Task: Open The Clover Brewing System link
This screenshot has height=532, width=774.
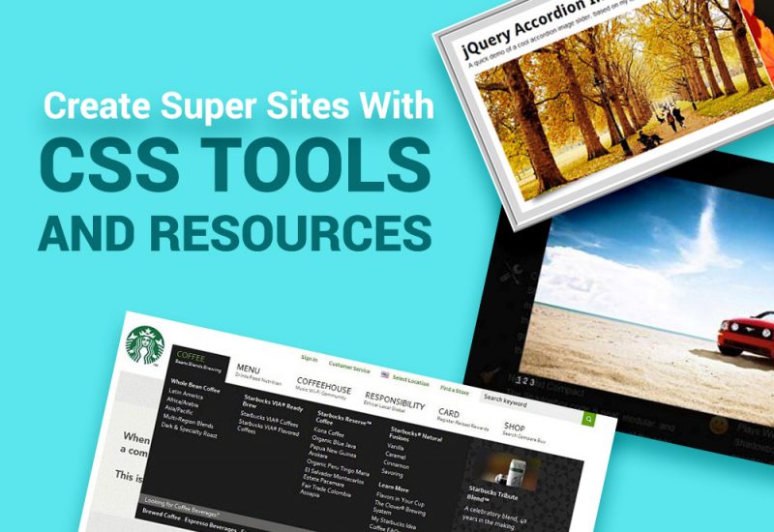Action: [400, 509]
